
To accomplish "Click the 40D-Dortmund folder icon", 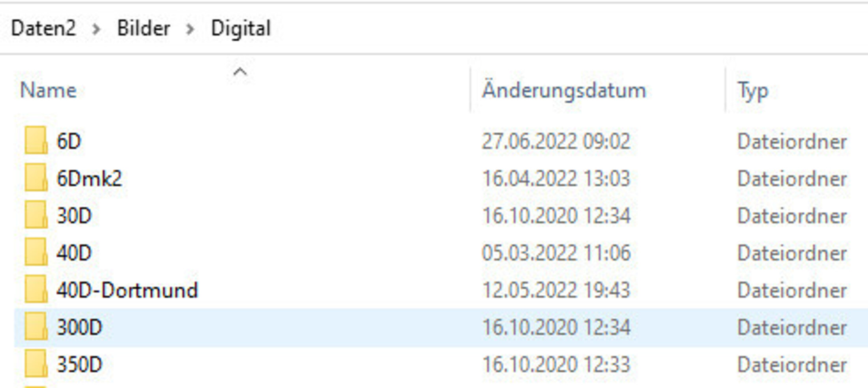I will (x=36, y=290).
